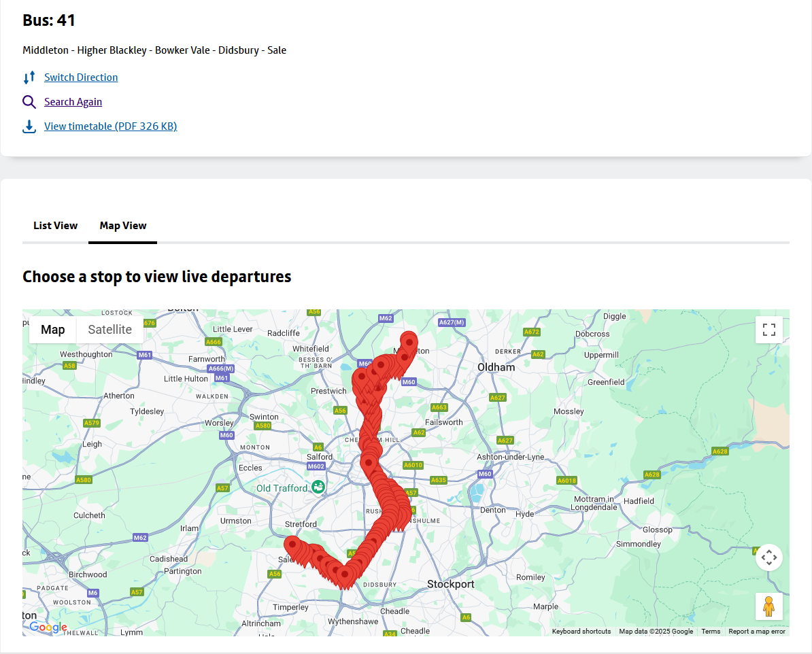
Task: Click the Stretford map label
Action: tap(301, 524)
